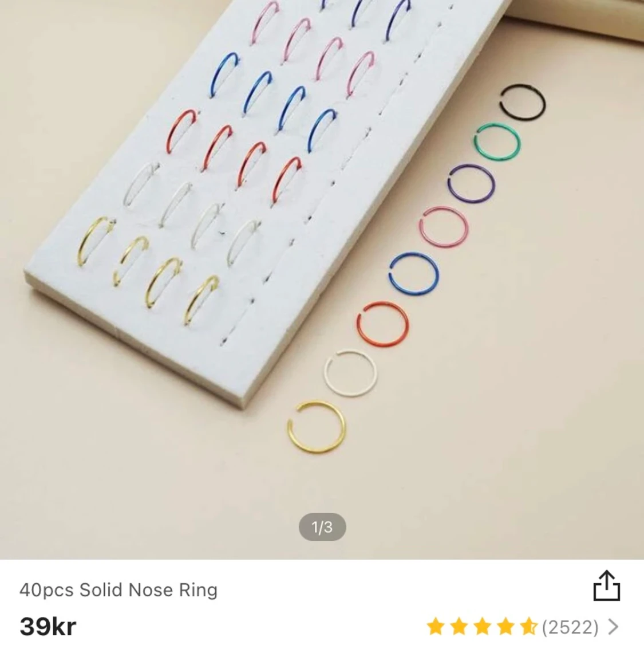The height and width of the screenshot is (645, 644).
Task: Select the blue loose nose ring
Action: click(x=413, y=273)
